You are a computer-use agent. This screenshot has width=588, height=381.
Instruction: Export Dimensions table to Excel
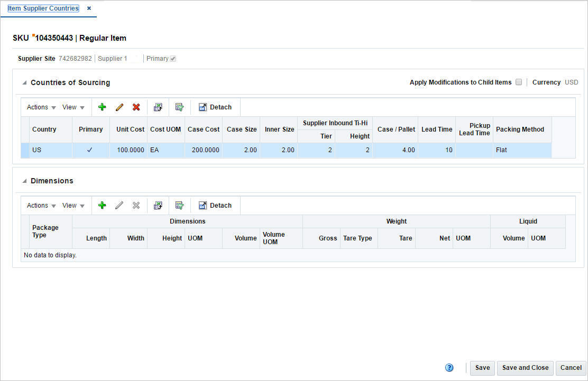(158, 206)
